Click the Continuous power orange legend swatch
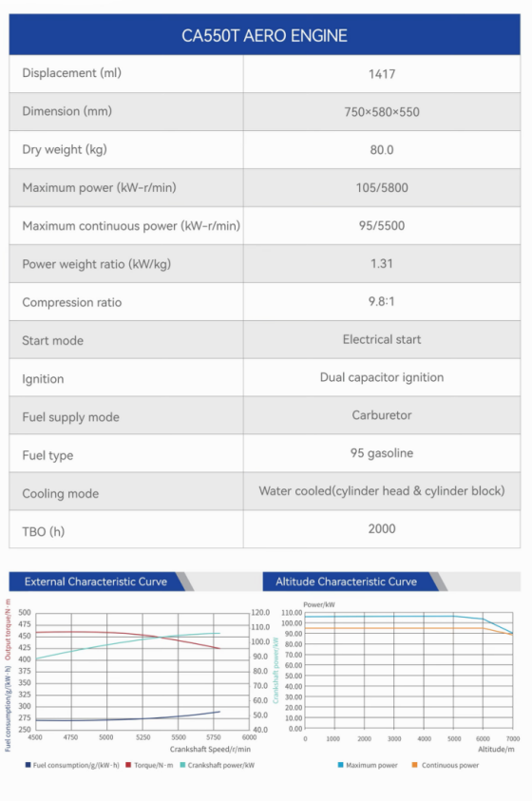 [x=414, y=765]
